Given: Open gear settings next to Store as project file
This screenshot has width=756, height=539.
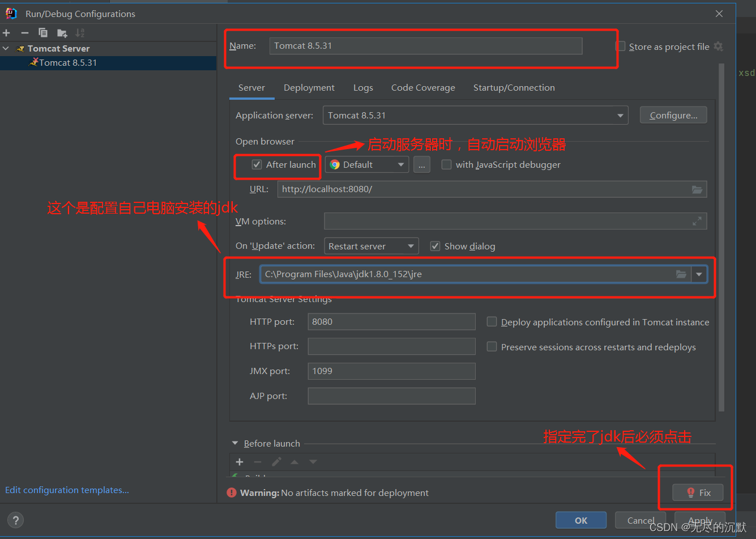Looking at the screenshot, I should point(719,46).
